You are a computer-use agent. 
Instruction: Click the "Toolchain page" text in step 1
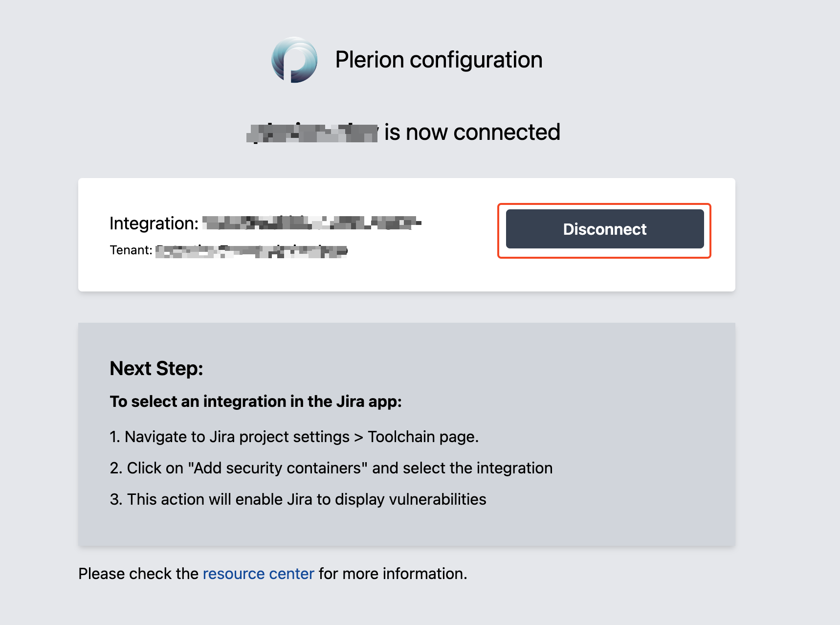click(x=421, y=437)
